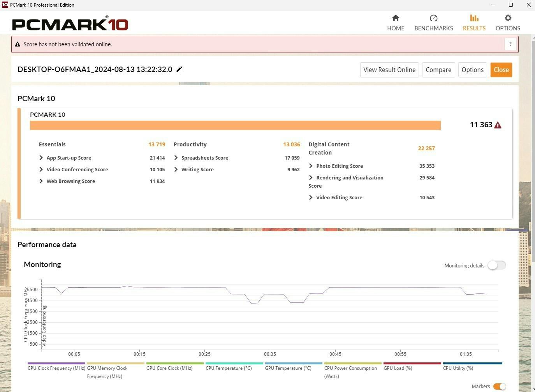Click the Home house icon
Image resolution: width=535 pixels, height=392 pixels.
pos(396,18)
